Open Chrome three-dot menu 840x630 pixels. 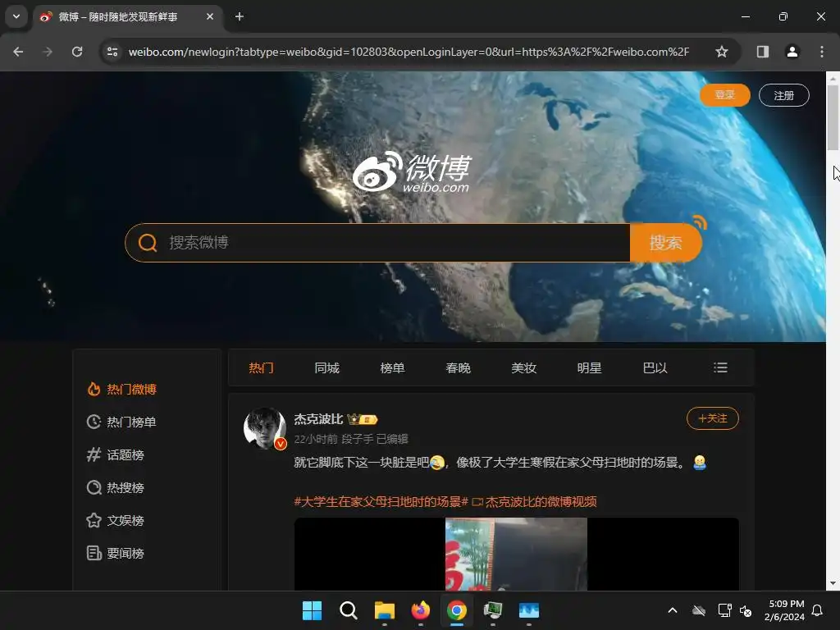pos(822,52)
